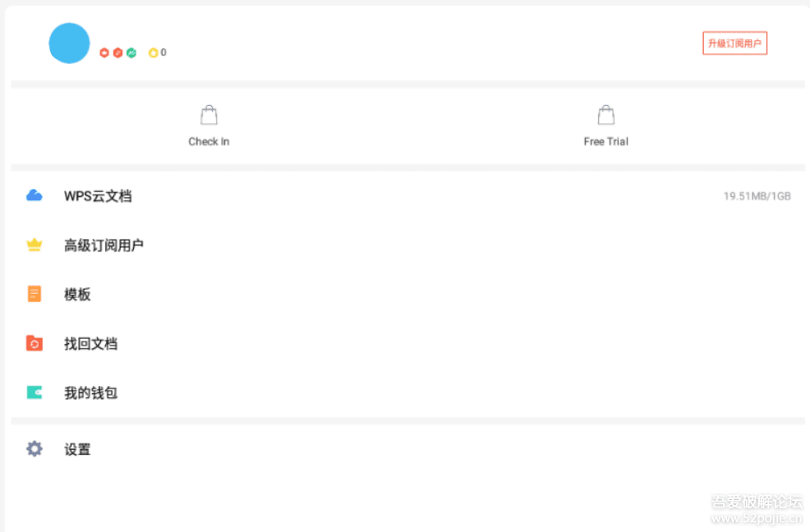Click the green hexagon badge
This screenshot has height=532, width=810.
click(x=131, y=53)
